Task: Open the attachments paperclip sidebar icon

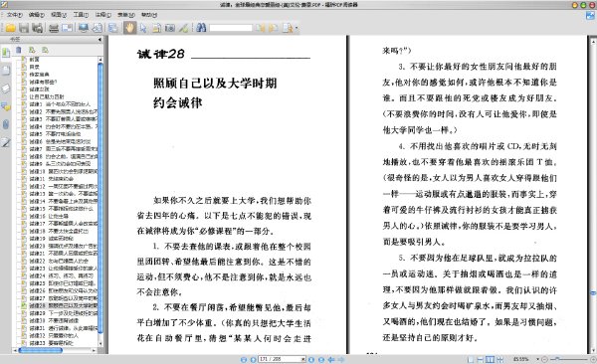Action: click(6, 124)
